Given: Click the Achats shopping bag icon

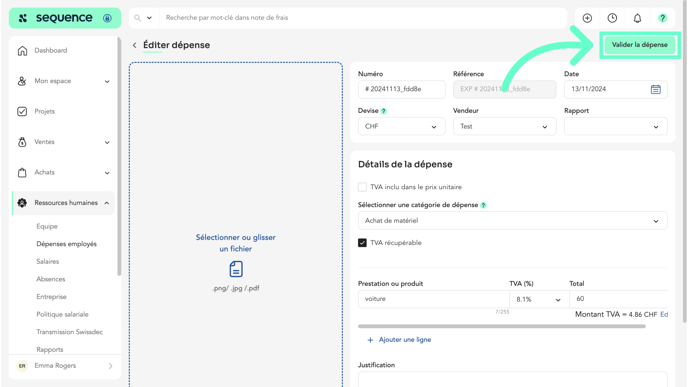Looking at the screenshot, I should point(22,172).
